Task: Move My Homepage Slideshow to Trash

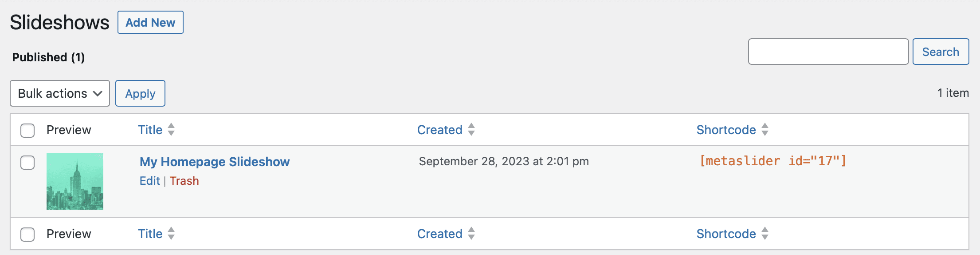Action: click(x=184, y=181)
